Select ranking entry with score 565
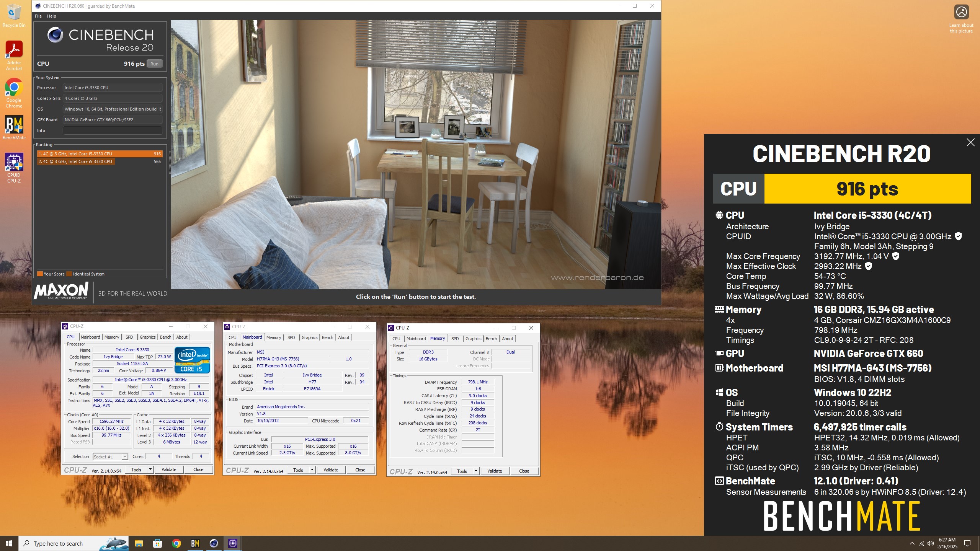The width and height of the screenshot is (980, 551). (x=100, y=161)
